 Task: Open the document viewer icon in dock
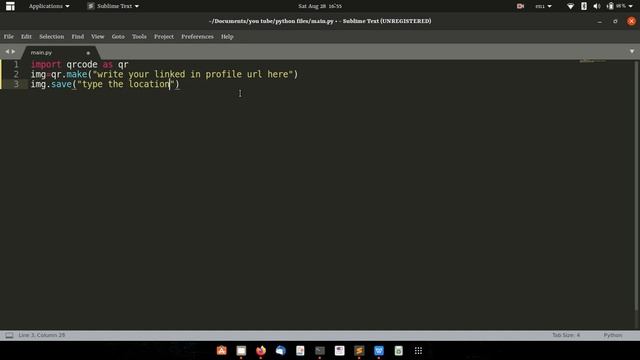click(x=300, y=351)
